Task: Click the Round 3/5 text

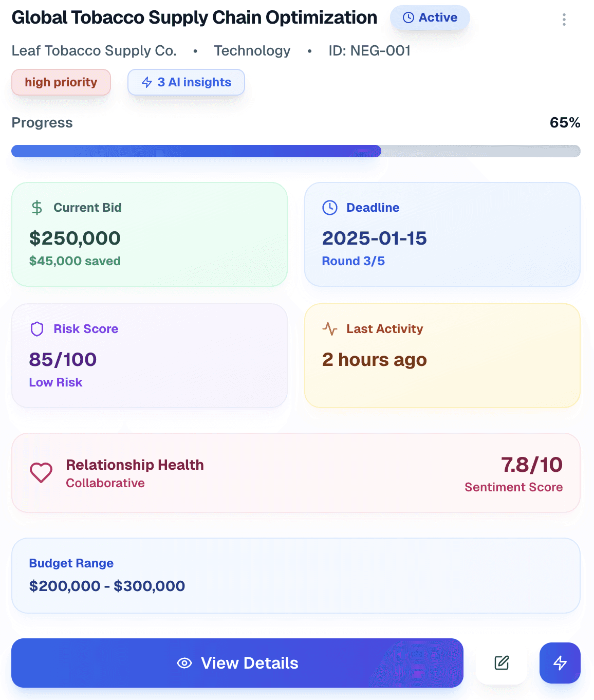Action: pyautogui.click(x=354, y=261)
